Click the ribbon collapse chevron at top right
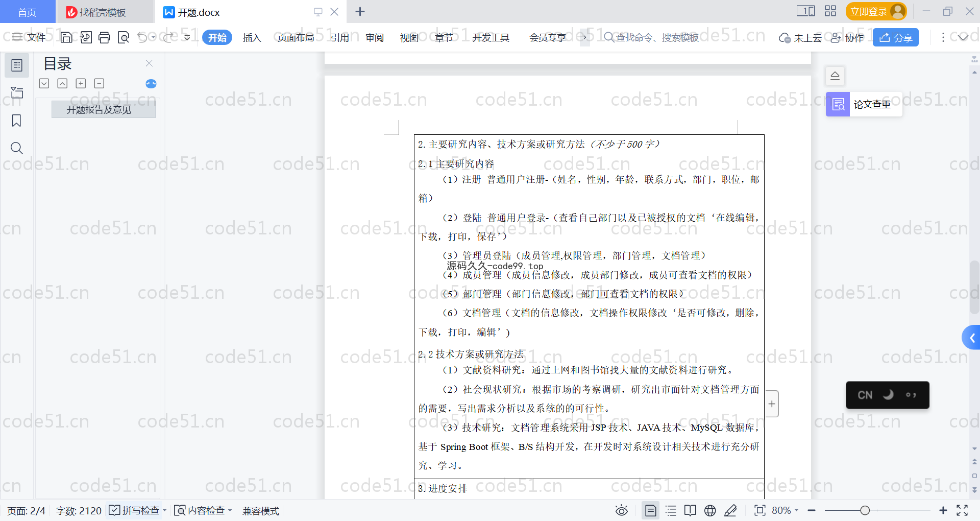The image size is (980, 521). tap(963, 37)
